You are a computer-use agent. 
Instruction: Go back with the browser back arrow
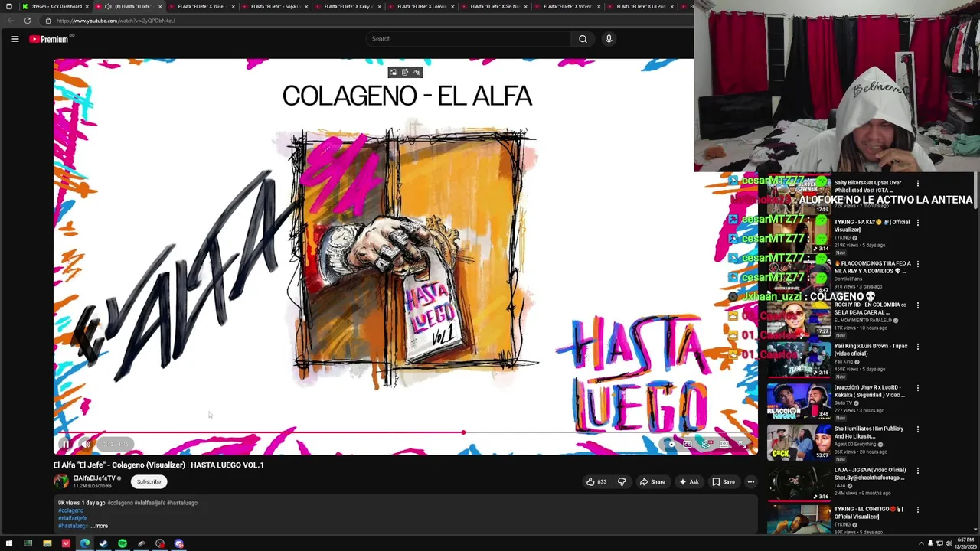point(10,21)
